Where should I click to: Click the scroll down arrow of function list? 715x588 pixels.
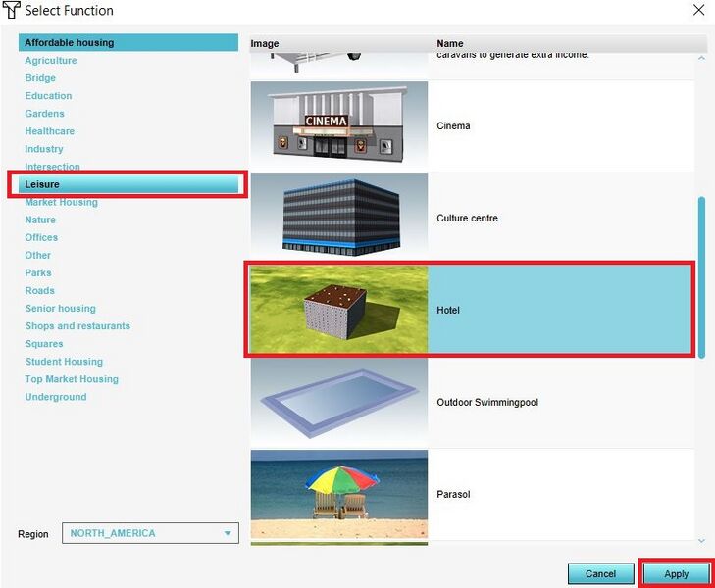pyautogui.click(x=701, y=540)
